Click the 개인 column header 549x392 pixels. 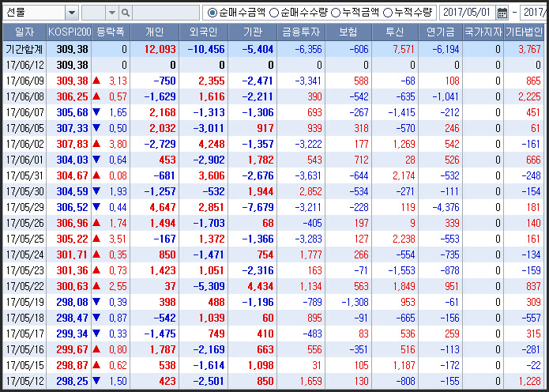click(154, 32)
